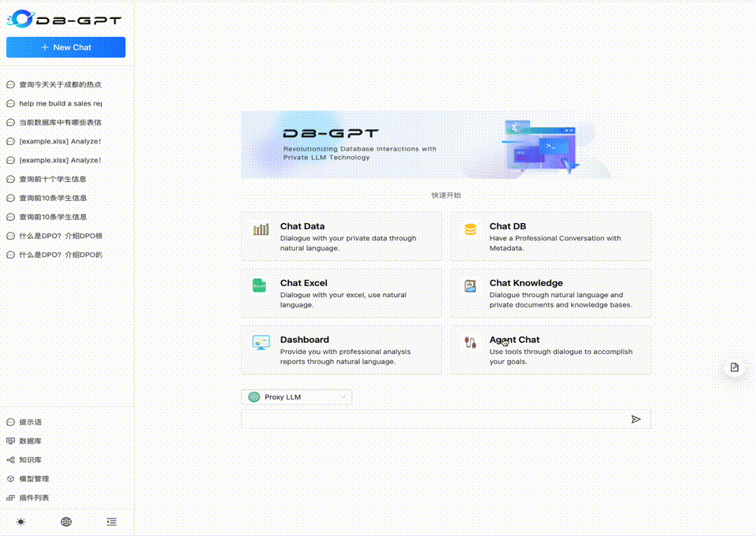Screen dimensions: 756x536
Task: Click the floating document icon button
Action: point(734,367)
